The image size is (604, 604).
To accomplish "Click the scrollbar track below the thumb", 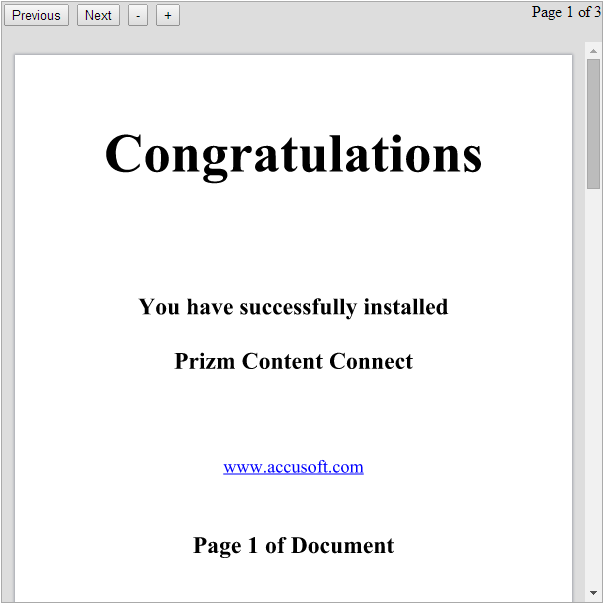I will [593, 400].
